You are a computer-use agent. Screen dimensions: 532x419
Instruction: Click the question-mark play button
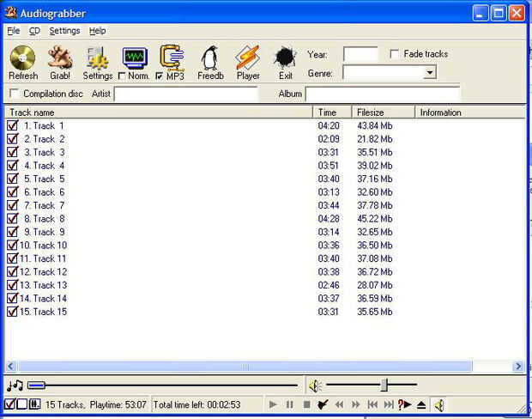[x=404, y=404]
